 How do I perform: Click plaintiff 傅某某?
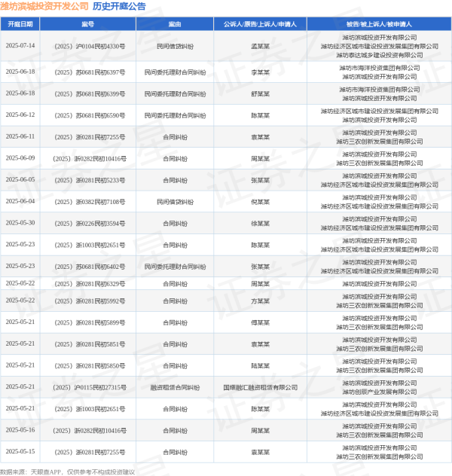click(260, 322)
